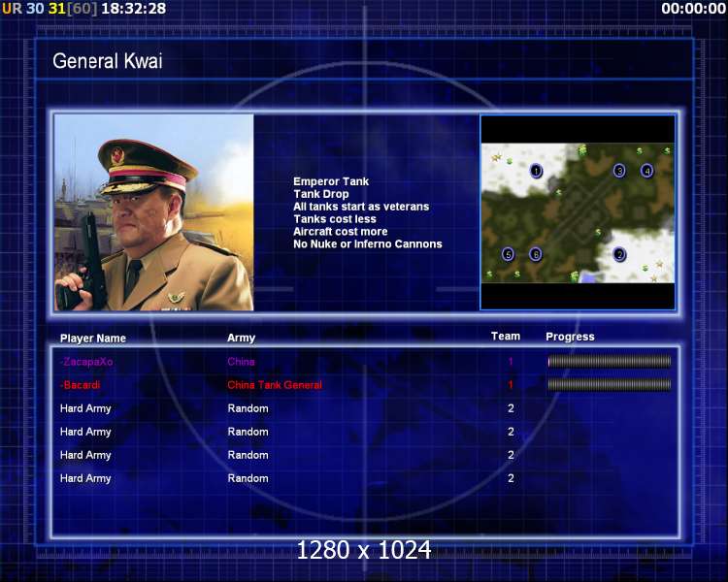Viewport: 728px width, 582px height.
Task: Click the Player Name column header
Action: click(x=93, y=339)
